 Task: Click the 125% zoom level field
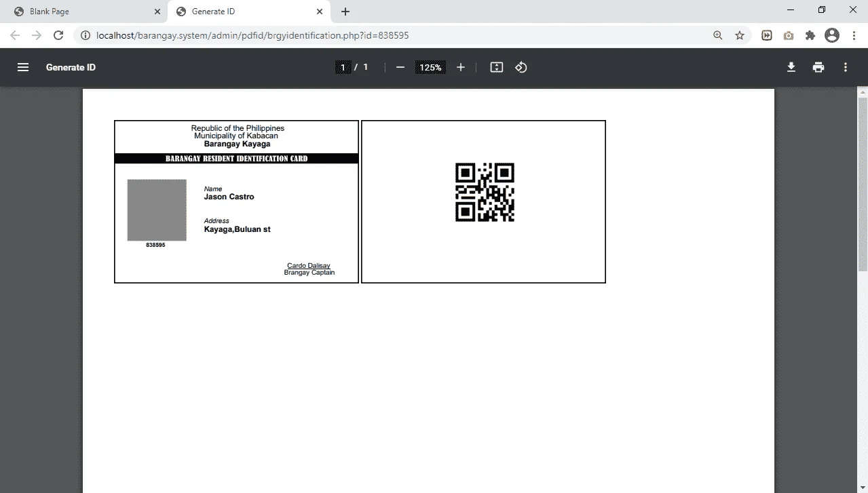[430, 67]
